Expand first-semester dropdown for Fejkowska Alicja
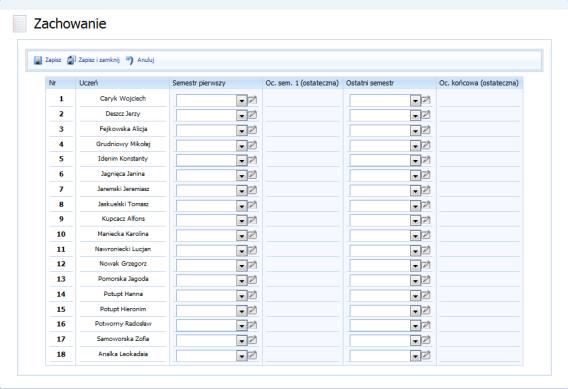Viewport: 568px width, 389px height. [x=242, y=131]
